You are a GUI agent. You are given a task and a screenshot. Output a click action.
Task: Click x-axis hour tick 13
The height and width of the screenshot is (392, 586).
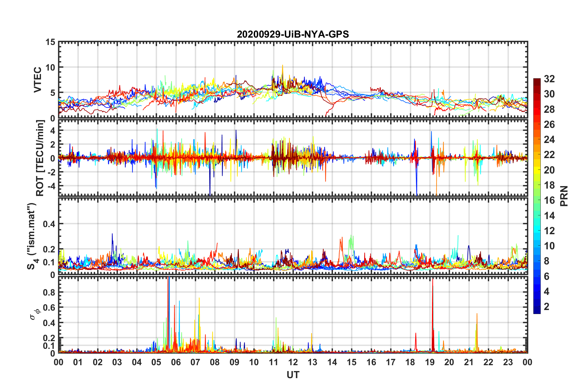312,362
